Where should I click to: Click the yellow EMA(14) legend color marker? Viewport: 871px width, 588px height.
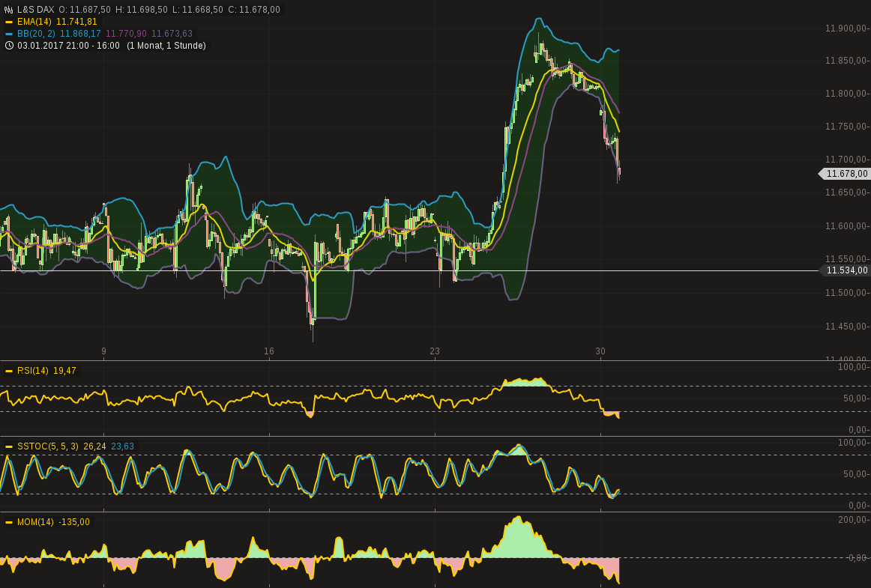pyautogui.click(x=9, y=22)
